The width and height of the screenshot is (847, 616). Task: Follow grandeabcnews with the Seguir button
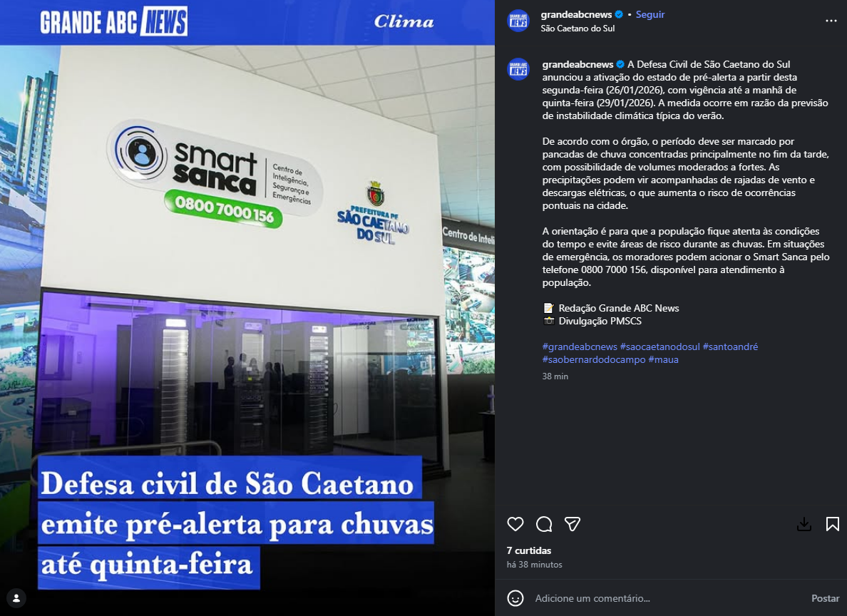(650, 14)
